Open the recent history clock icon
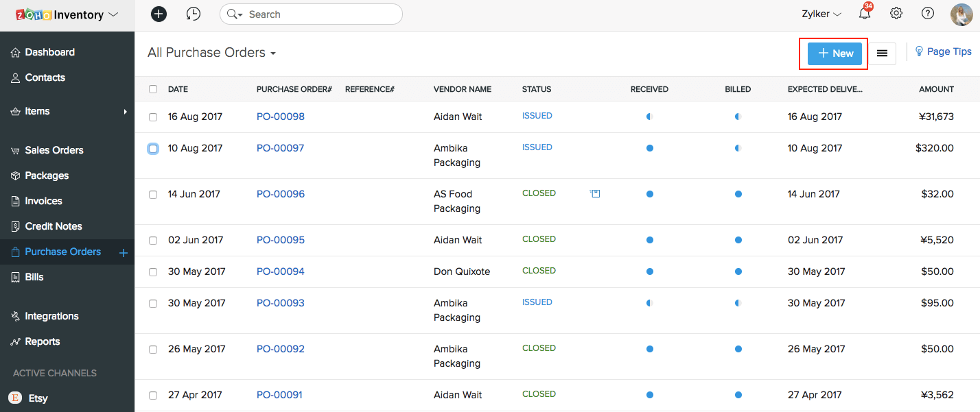980x412 pixels. click(194, 14)
